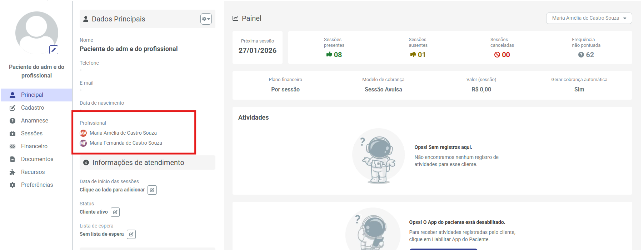Open the Maria Amélia de Castro Souza professional dropdown
This screenshot has width=644, height=250.
pyautogui.click(x=589, y=18)
